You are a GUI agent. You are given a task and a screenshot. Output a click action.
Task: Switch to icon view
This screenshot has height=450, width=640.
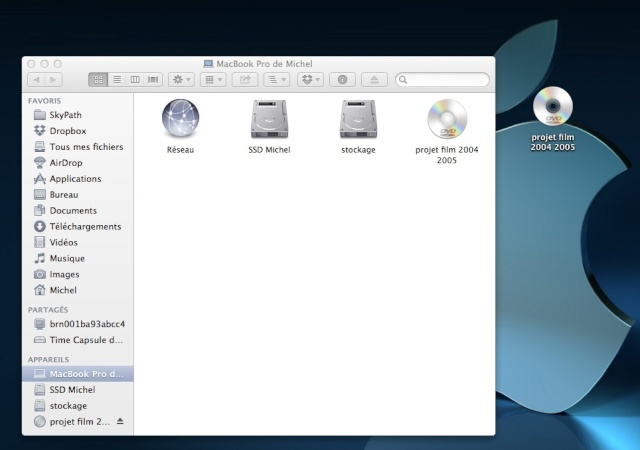[x=98, y=80]
